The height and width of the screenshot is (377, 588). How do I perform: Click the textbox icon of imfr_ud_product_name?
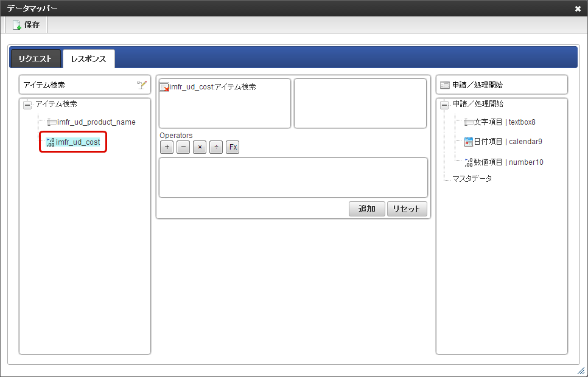pyautogui.click(x=51, y=122)
